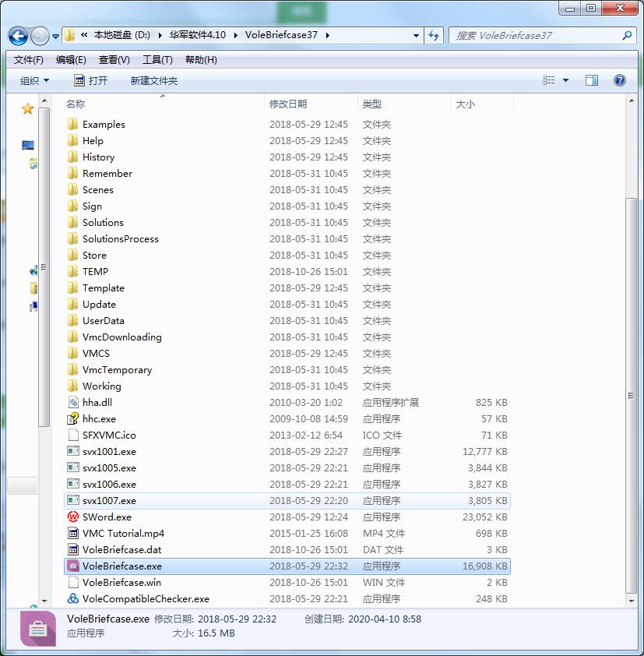
Task: Select the VoleBriefcase.exe pink icon
Action: point(72,566)
